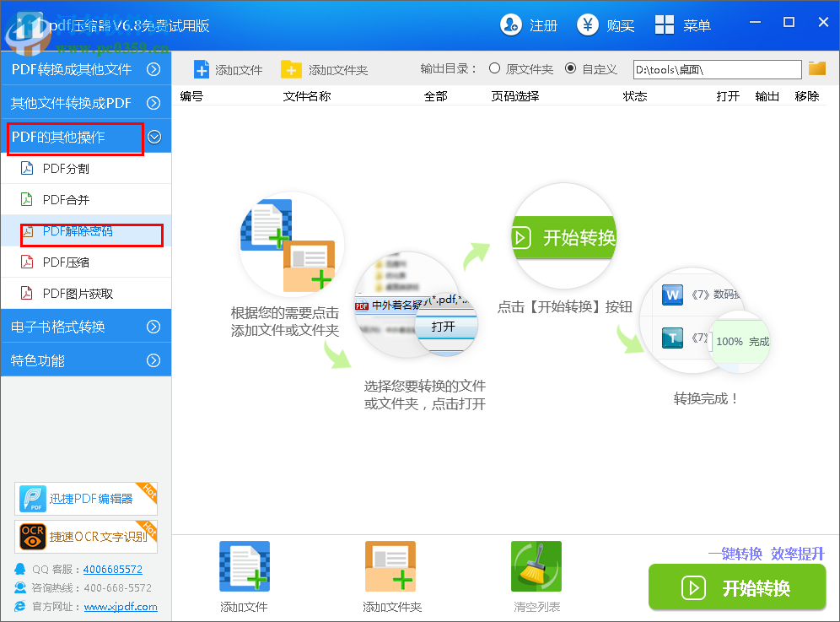Click the 添加文件夹 toolbar icon to add a folder
The width and height of the screenshot is (840, 622).
coord(293,70)
